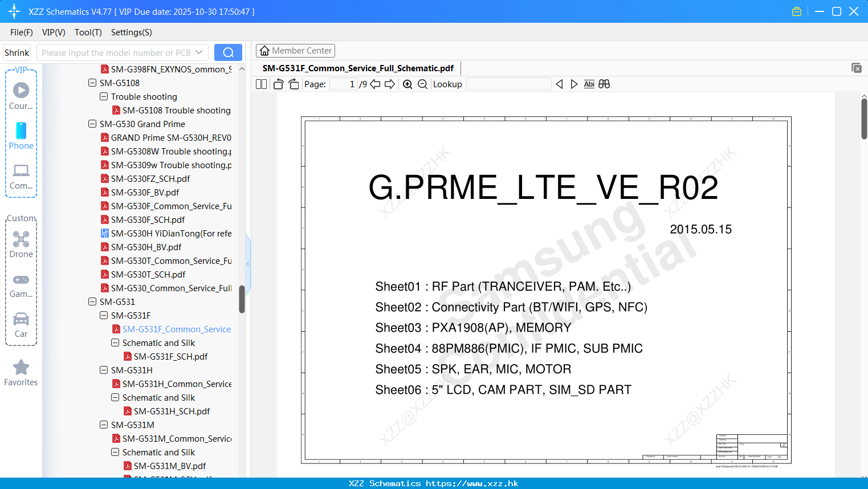Screen dimensions: 868x489
Task: Click the page number field
Action: (344, 84)
